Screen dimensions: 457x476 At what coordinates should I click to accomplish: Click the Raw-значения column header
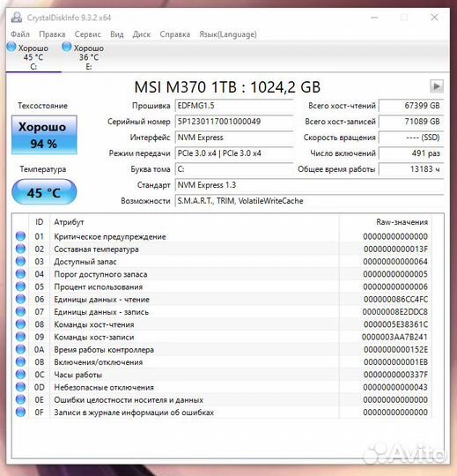(x=385, y=222)
